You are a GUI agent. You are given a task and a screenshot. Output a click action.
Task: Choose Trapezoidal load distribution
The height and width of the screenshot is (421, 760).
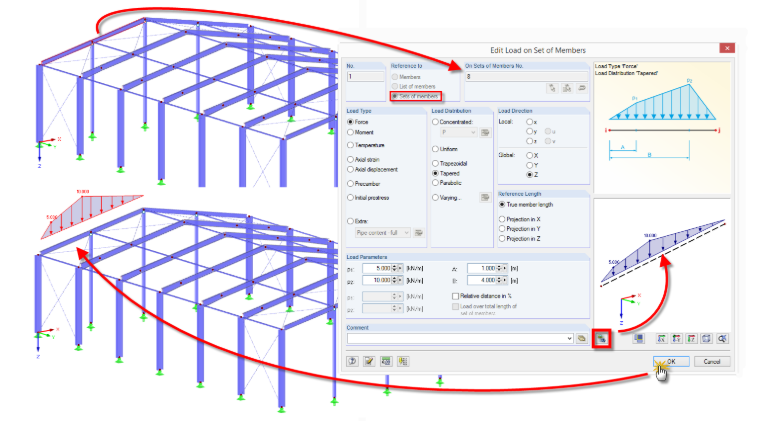point(435,163)
